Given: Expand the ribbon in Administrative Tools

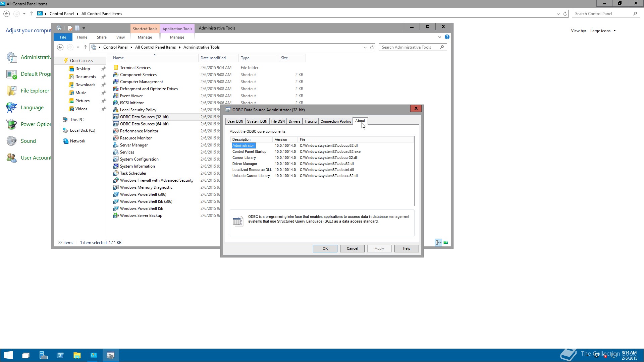Looking at the screenshot, I should click(440, 37).
